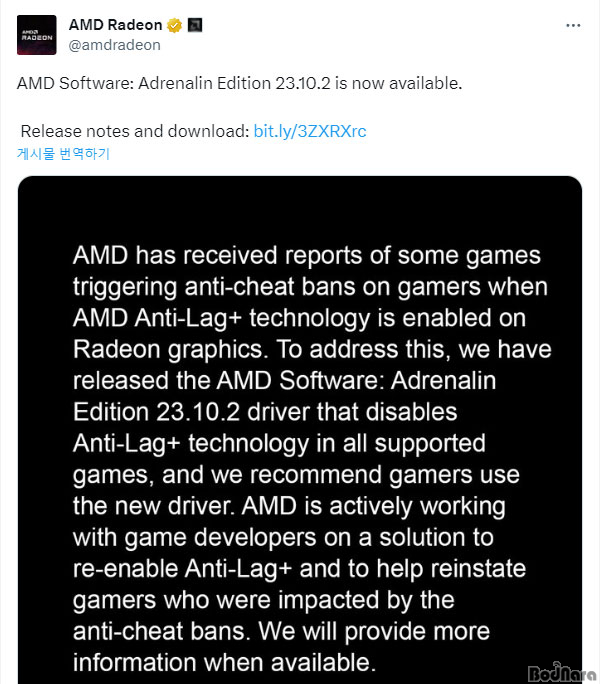This screenshot has height=684, width=600.
Task: Click the gold verified checkmark badge
Action: click(x=175, y=25)
